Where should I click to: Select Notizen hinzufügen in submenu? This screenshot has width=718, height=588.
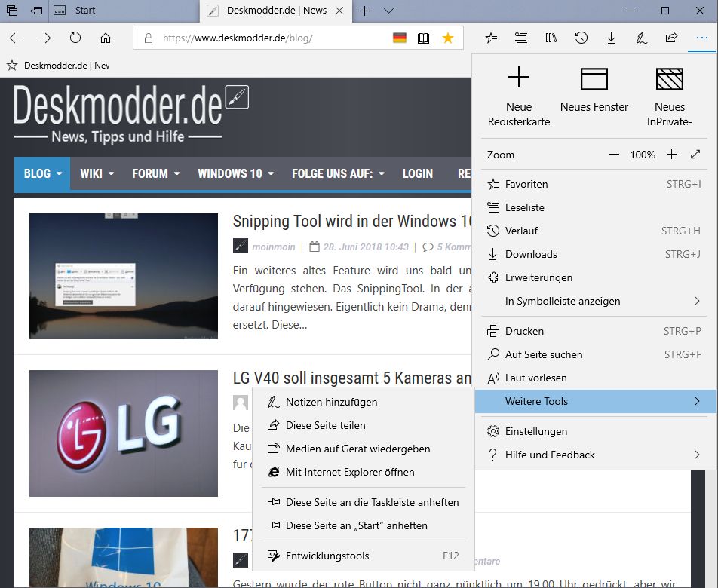pos(363,402)
